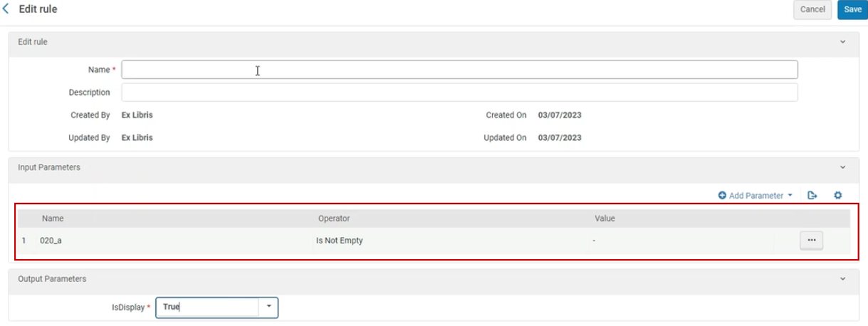
Task: Go back using the left chevron icon
Action: (6, 9)
